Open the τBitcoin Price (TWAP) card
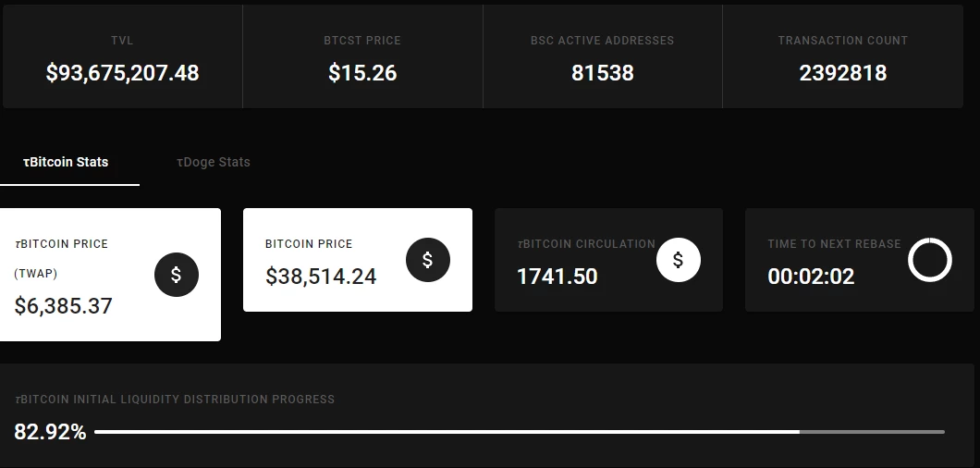Screen dimensions: 980x468 [110, 275]
